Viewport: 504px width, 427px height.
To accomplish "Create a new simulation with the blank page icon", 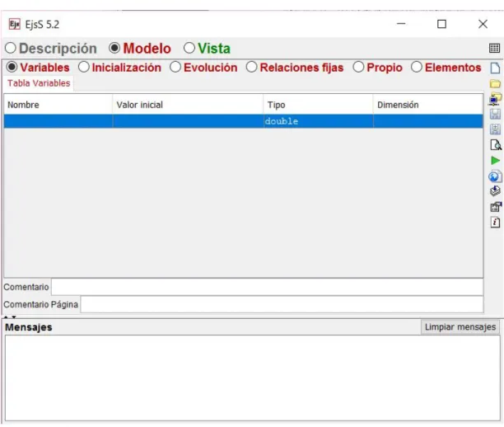I will point(495,68).
